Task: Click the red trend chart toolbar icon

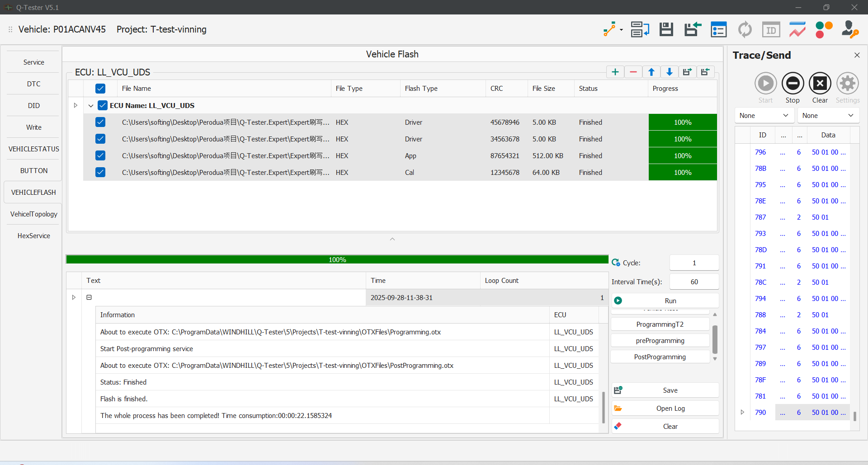Action: (797, 30)
